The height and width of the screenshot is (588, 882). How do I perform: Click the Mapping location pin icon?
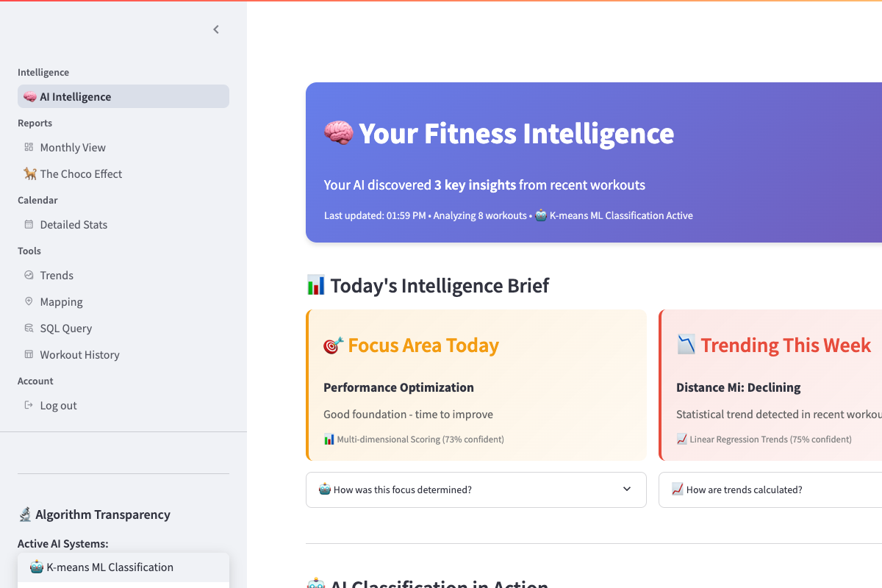click(x=29, y=301)
